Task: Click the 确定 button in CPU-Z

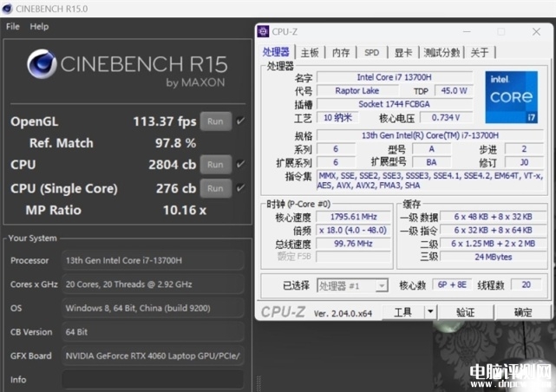Action: 523,312
